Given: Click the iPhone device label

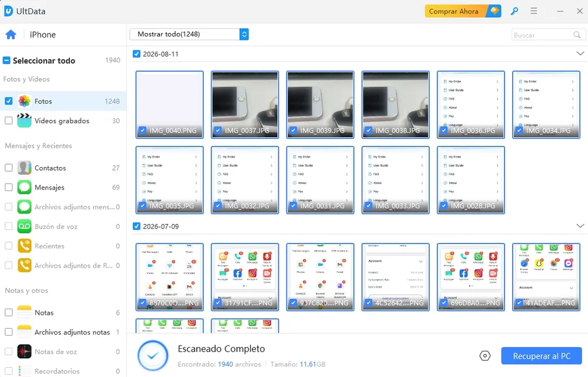Looking at the screenshot, I should tap(43, 35).
